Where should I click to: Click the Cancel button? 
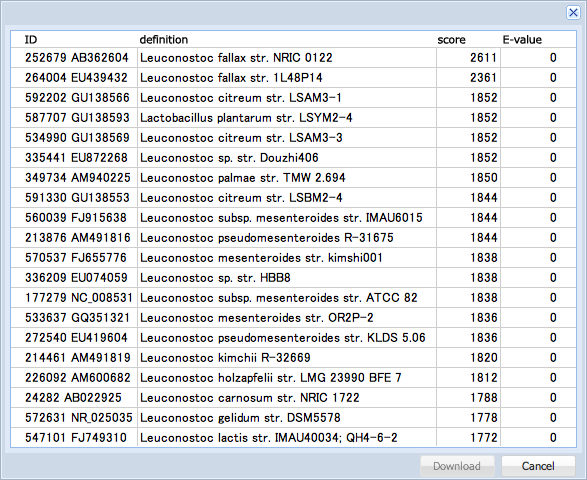[x=538, y=466]
